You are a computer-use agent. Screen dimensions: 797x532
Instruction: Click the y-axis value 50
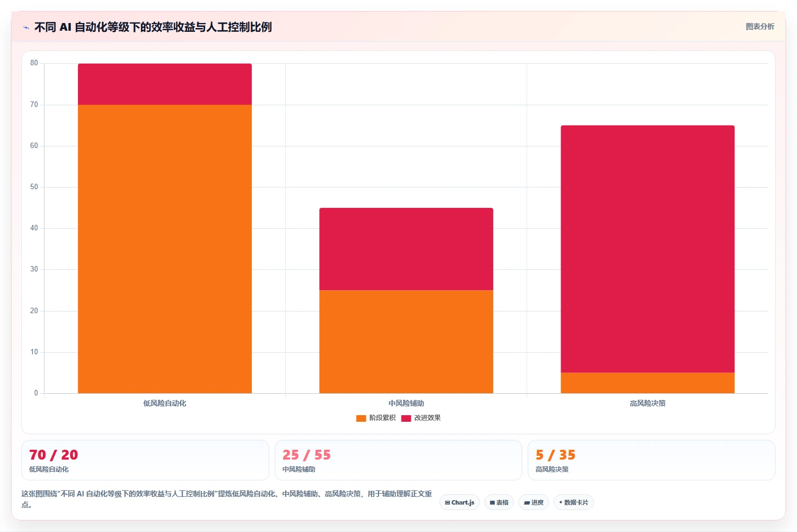pyautogui.click(x=34, y=187)
